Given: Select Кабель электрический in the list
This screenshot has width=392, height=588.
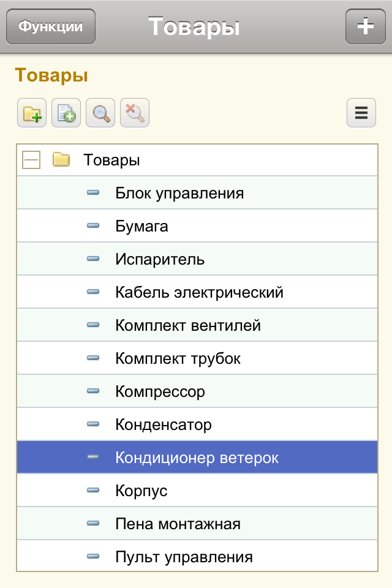Looking at the screenshot, I should pyautogui.click(x=197, y=292).
